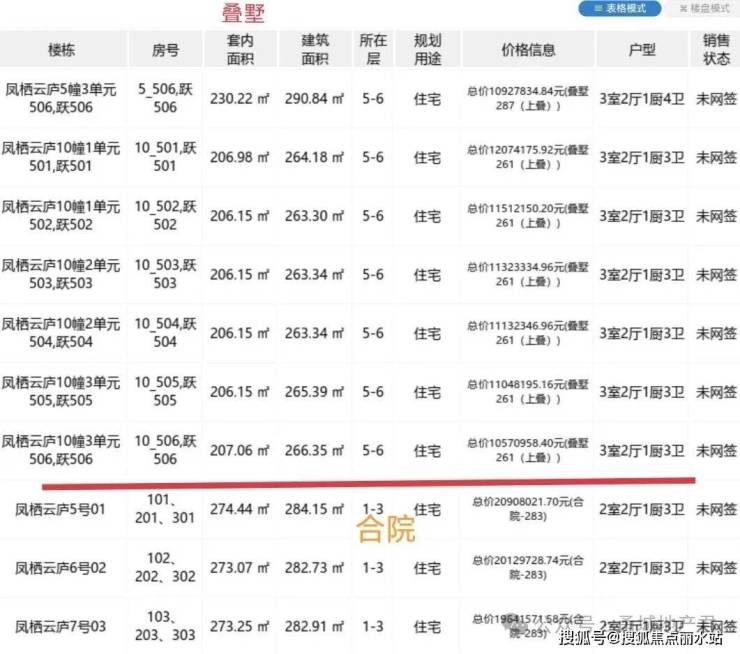Viewport: 740px width, 654px height.
Task: Select interior area 230.22 ㎡
Action: 240,99
